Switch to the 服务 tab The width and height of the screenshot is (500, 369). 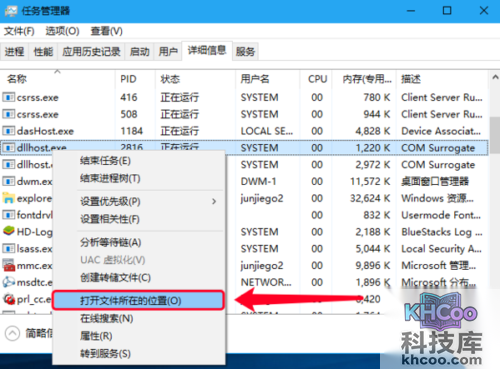pos(245,52)
